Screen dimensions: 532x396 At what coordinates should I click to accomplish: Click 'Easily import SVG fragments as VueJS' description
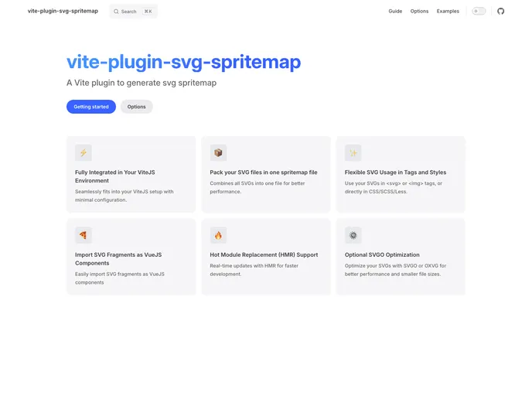(120, 278)
